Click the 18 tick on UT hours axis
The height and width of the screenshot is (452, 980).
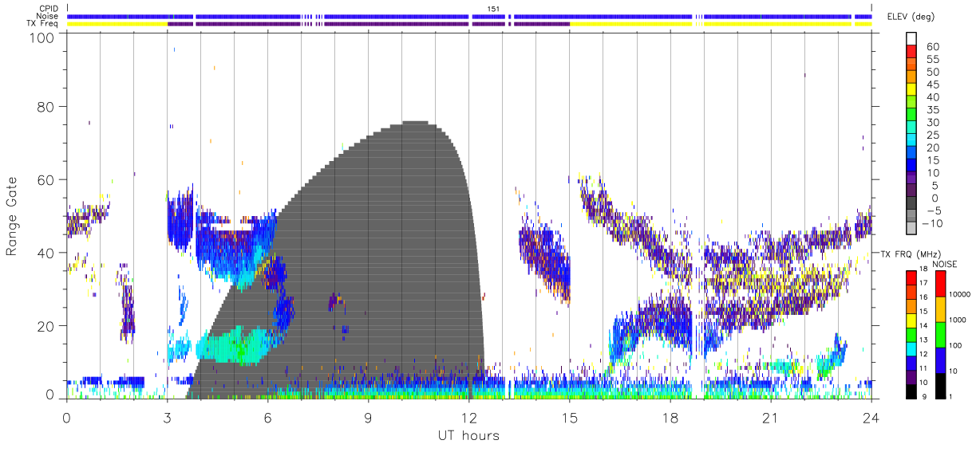pyautogui.click(x=670, y=418)
